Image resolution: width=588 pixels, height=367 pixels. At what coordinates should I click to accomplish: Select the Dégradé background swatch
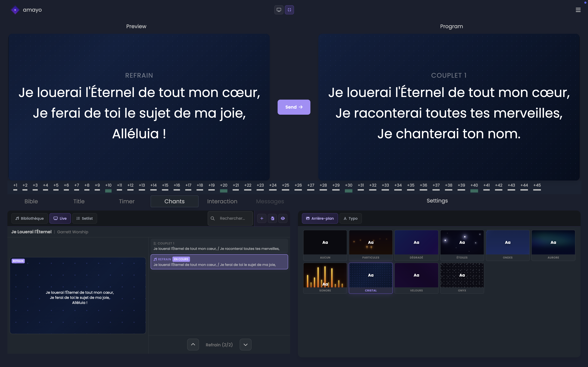tap(416, 245)
